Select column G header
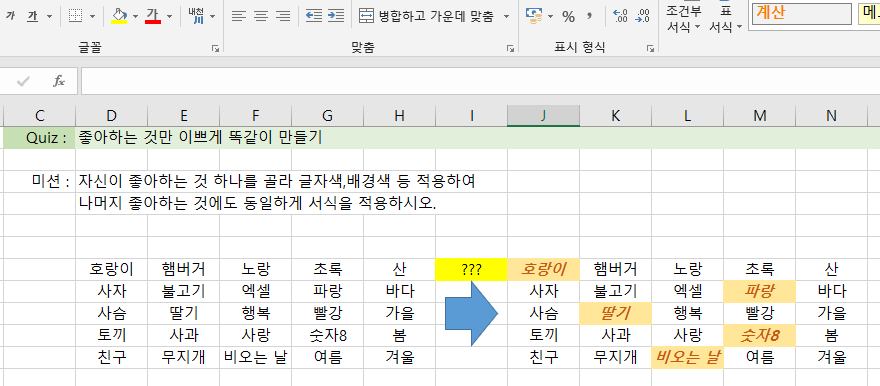The image size is (880, 386). coord(327,116)
